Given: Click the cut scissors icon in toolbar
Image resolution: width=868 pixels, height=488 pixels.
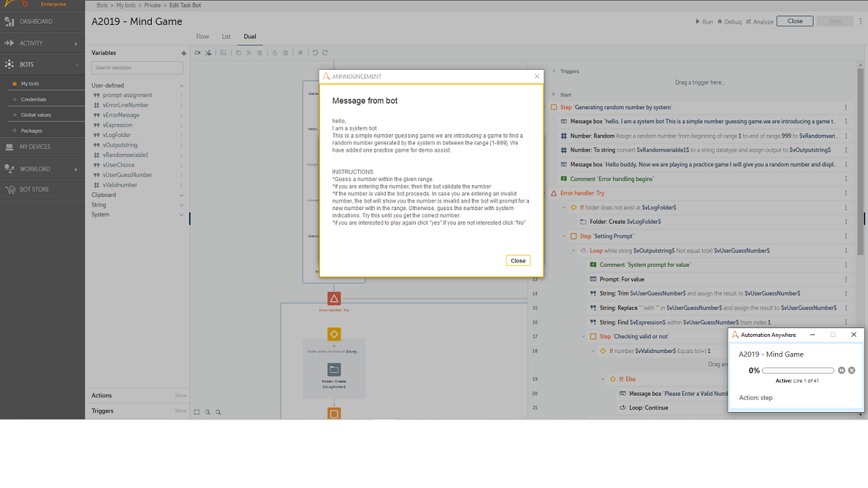Looking at the screenshot, I should [x=250, y=53].
